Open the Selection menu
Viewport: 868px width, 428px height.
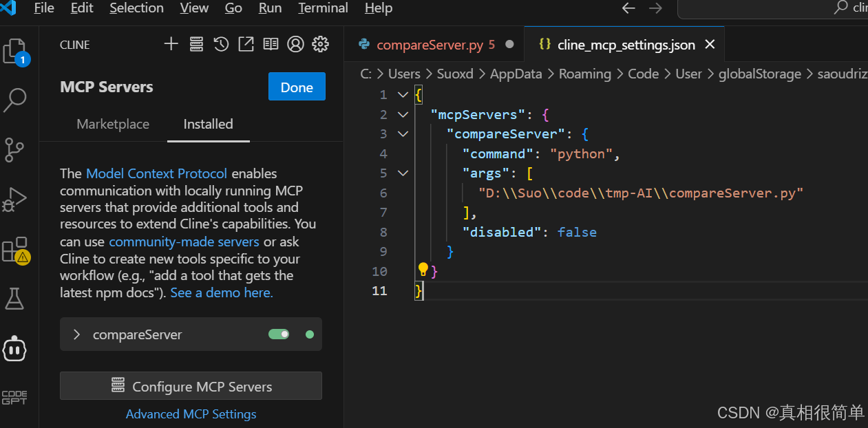click(x=137, y=8)
